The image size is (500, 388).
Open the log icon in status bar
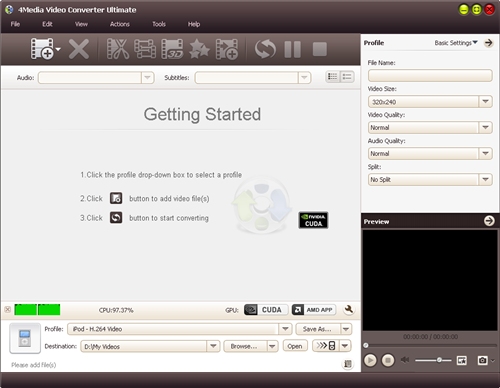[348, 364]
